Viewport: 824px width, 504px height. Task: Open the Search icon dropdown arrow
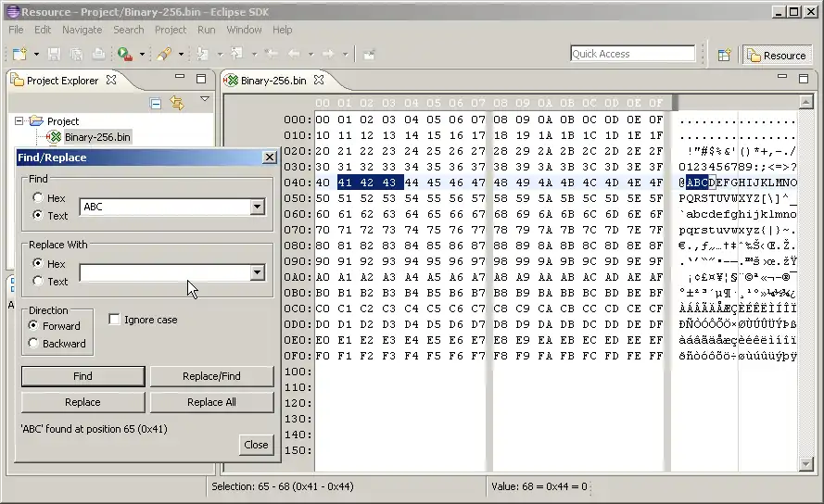coord(181,54)
